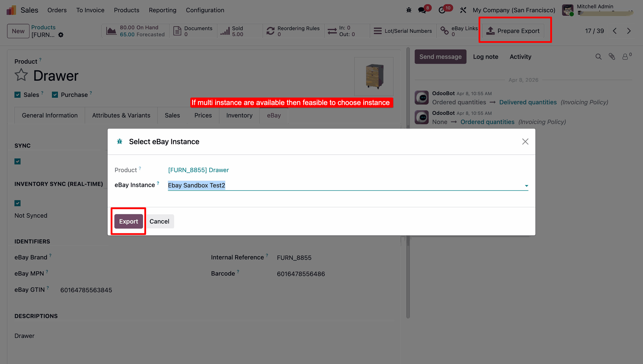This screenshot has width=643, height=364.
Task: Click OdooBot avatar on None to Ordered message
Action: click(x=422, y=117)
